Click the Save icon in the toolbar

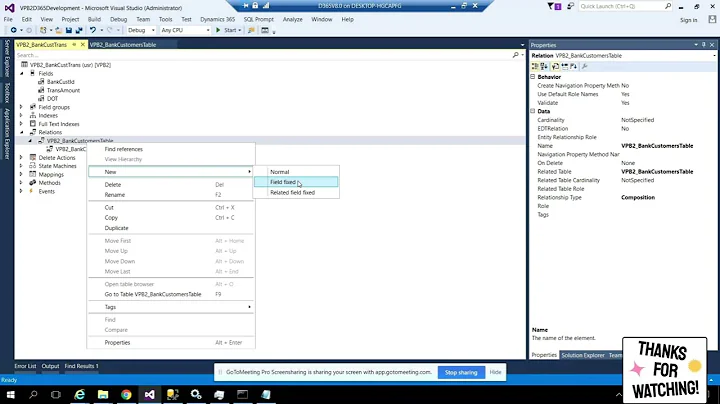[x=69, y=30]
